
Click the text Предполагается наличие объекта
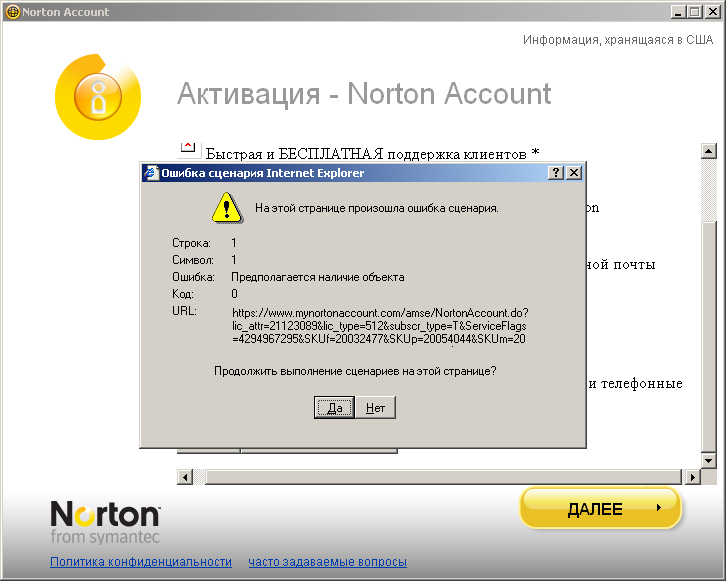(318, 277)
